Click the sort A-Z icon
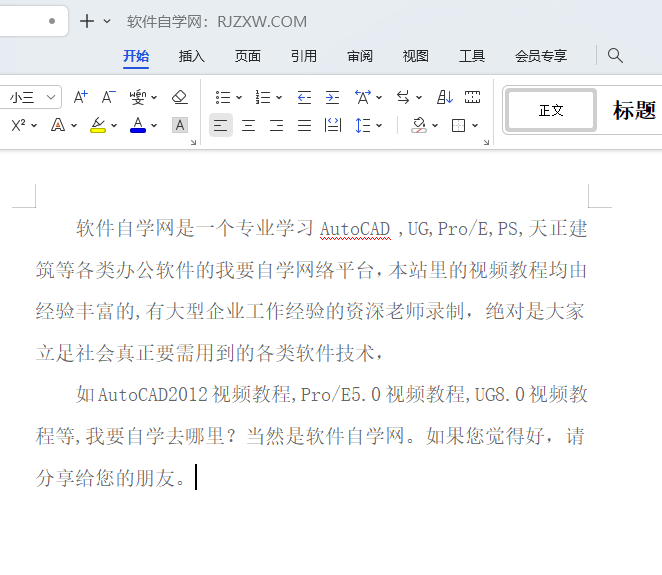 [445, 98]
